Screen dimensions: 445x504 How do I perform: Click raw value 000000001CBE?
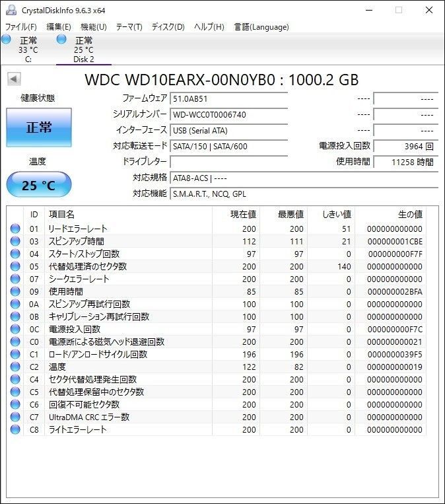point(395,241)
